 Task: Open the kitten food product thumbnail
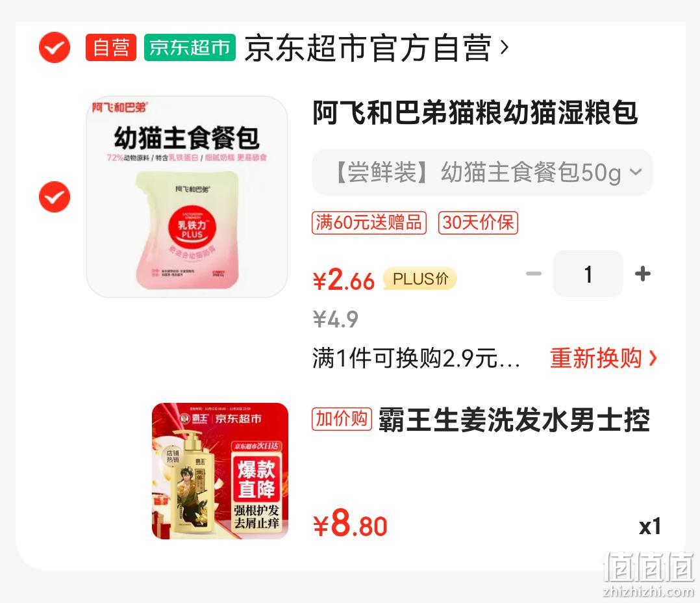(x=186, y=197)
